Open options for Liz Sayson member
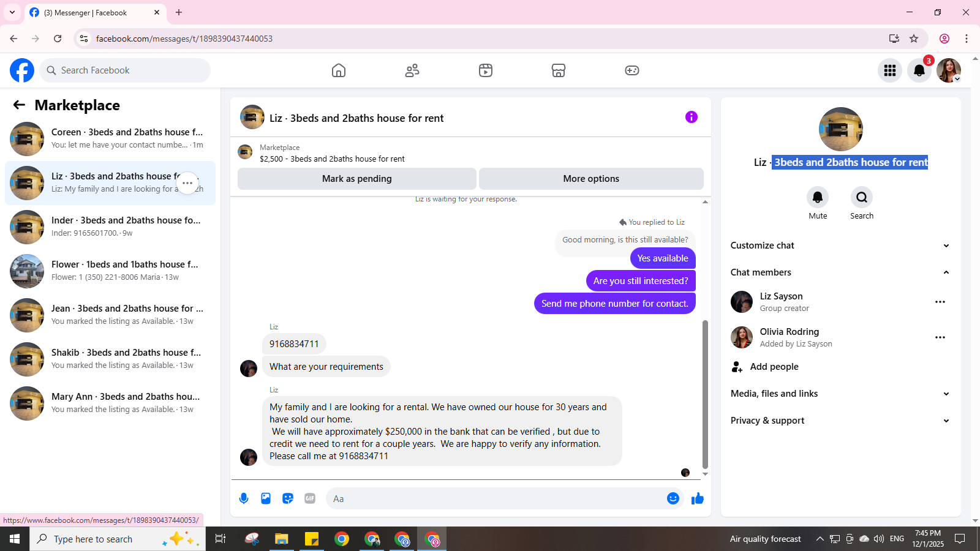The width and height of the screenshot is (980, 551). [x=940, y=302]
